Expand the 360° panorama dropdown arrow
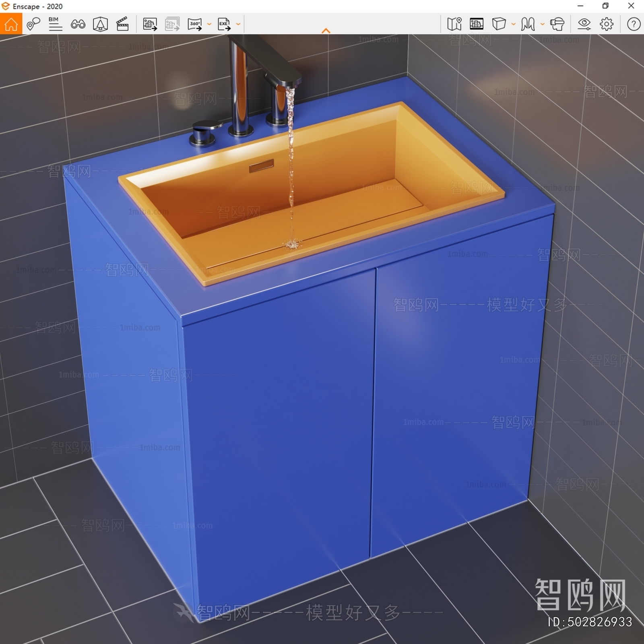The image size is (644, 644). (x=209, y=24)
